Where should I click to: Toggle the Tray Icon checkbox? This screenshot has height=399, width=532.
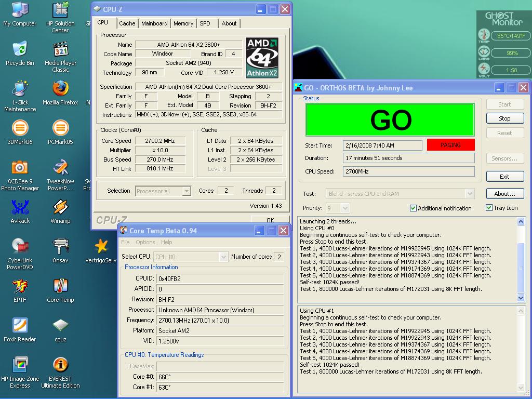489,207
